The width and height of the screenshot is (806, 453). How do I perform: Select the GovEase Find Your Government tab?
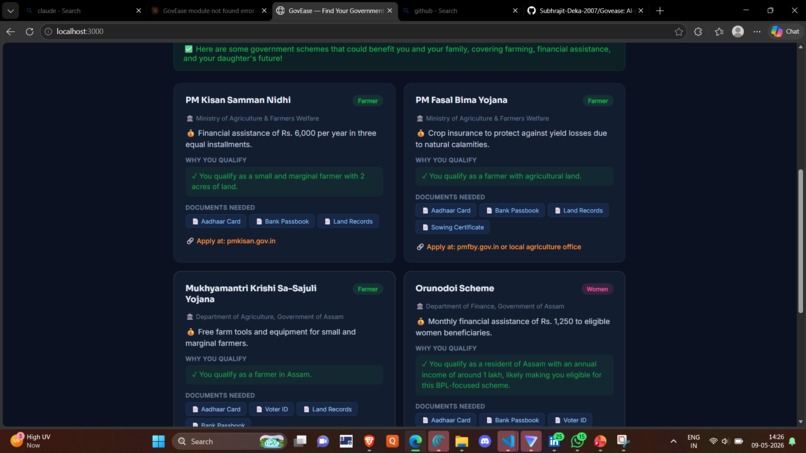point(335,10)
